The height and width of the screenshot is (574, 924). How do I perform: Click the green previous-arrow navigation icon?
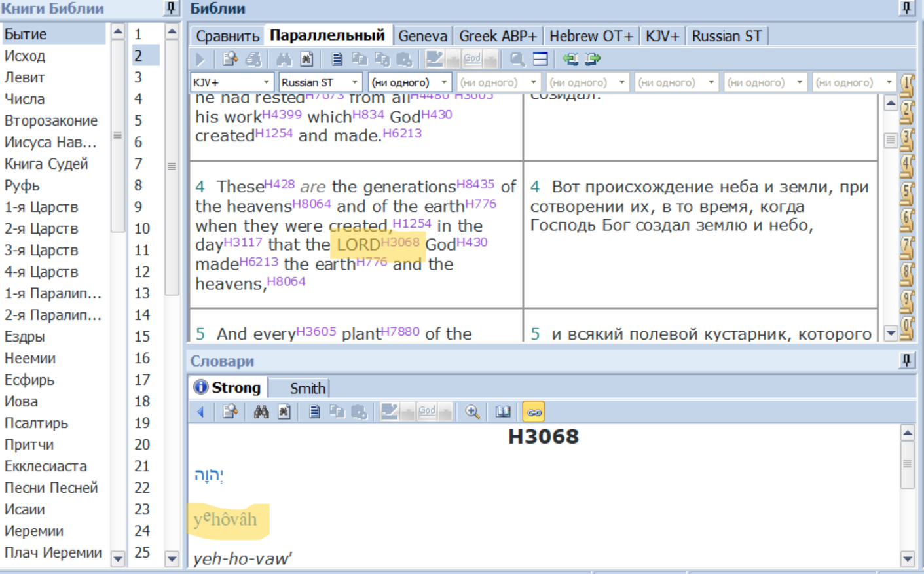tap(570, 59)
